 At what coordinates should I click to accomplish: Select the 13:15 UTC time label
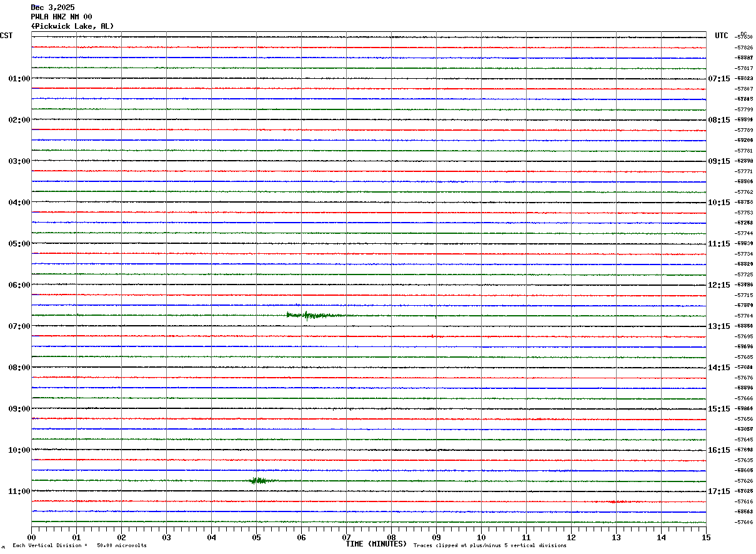719,326
